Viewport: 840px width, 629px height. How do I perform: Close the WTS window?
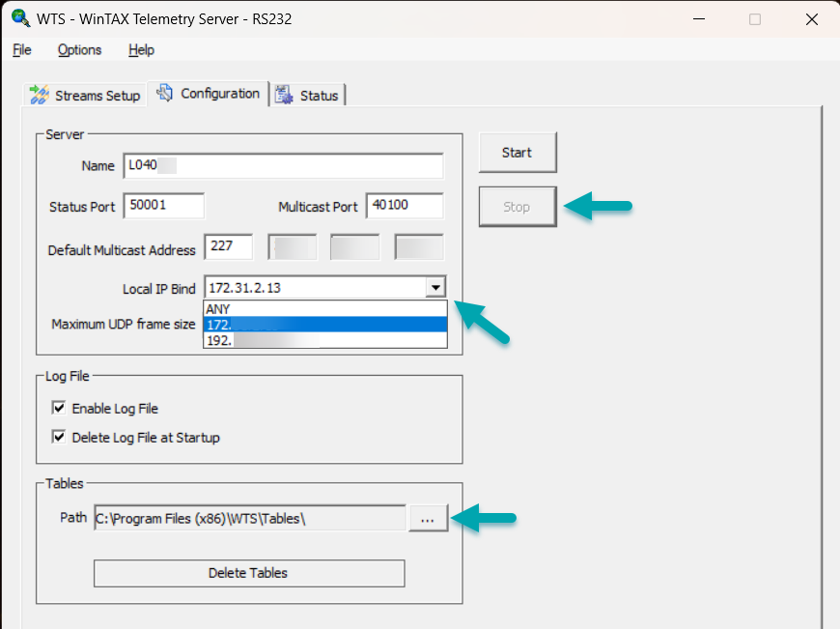coord(812,19)
